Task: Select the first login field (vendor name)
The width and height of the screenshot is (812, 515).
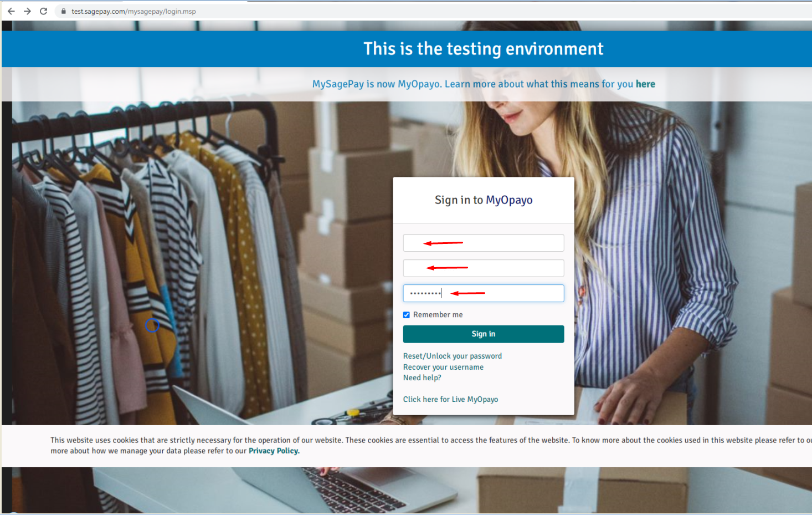Action: click(484, 243)
